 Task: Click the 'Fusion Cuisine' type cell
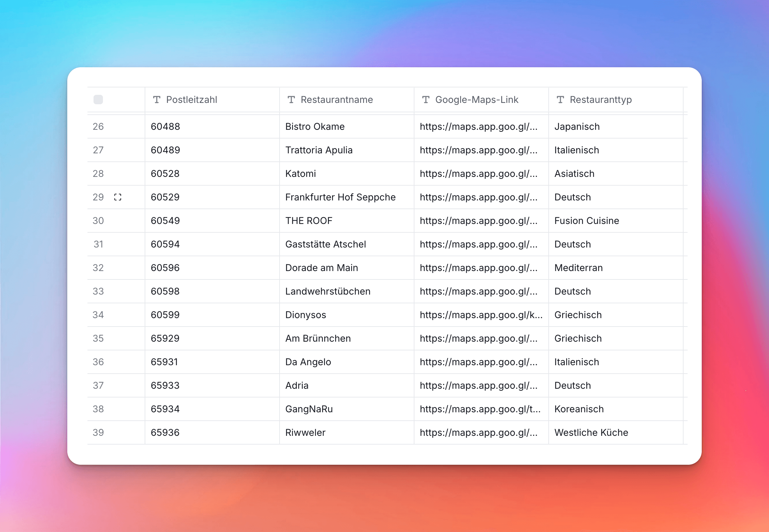tap(616, 221)
